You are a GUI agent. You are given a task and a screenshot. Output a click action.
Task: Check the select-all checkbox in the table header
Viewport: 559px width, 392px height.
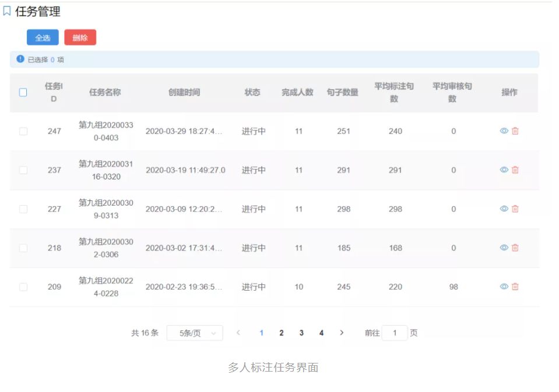22,92
